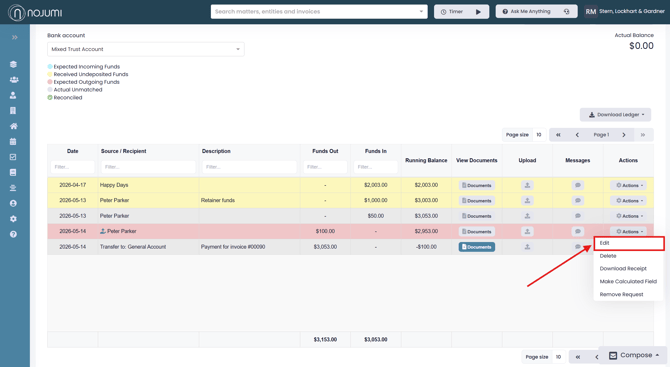Open the Compose panel
Image resolution: width=670 pixels, height=367 pixels.
tap(634, 355)
